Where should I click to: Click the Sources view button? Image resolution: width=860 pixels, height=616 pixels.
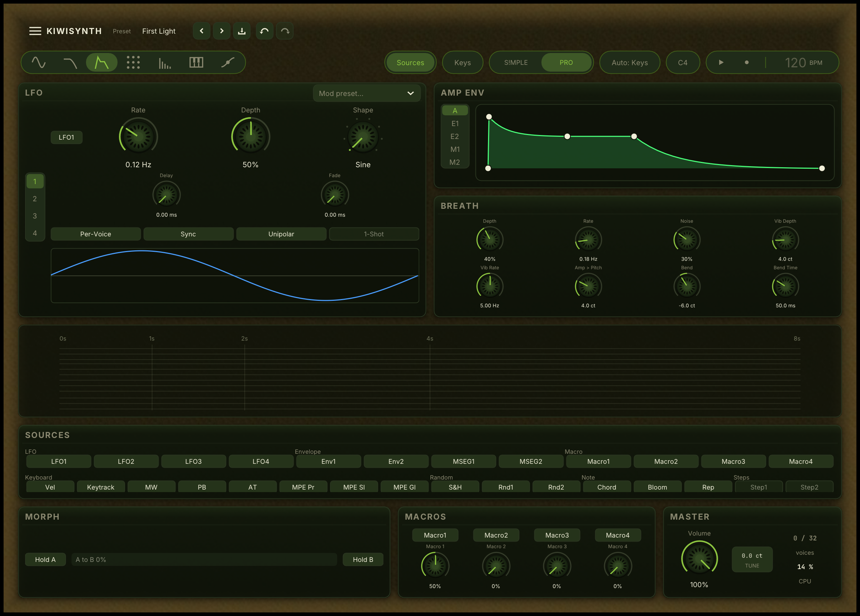(410, 63)
